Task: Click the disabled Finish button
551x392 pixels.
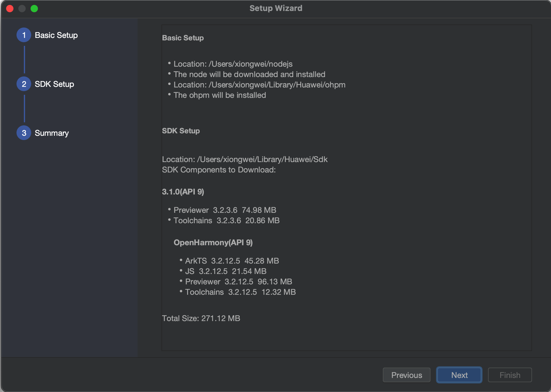Action: (x=510, y=375)
